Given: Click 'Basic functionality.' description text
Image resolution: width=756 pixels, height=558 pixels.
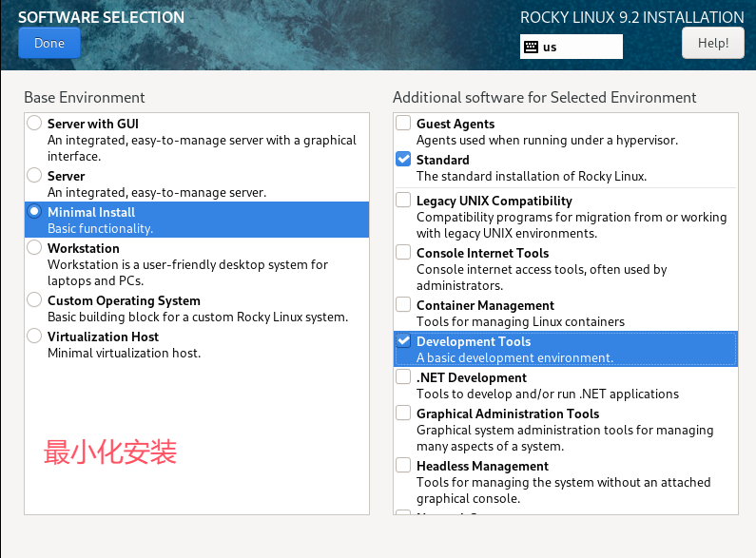Looking at the screenshot, I should [x=100, y=228].
